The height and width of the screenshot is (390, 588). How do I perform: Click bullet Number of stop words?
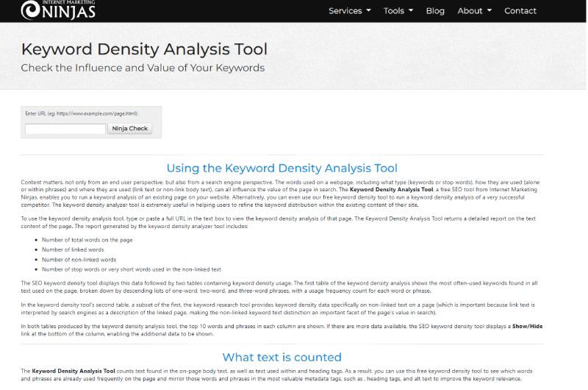(132, 269)
